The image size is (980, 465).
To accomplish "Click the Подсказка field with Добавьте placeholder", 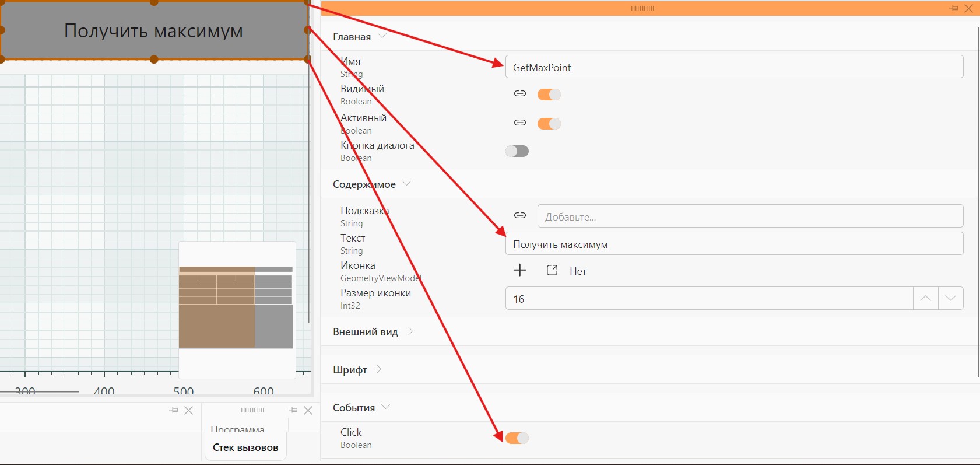I will pyautogui.click(x=750, y=216).
